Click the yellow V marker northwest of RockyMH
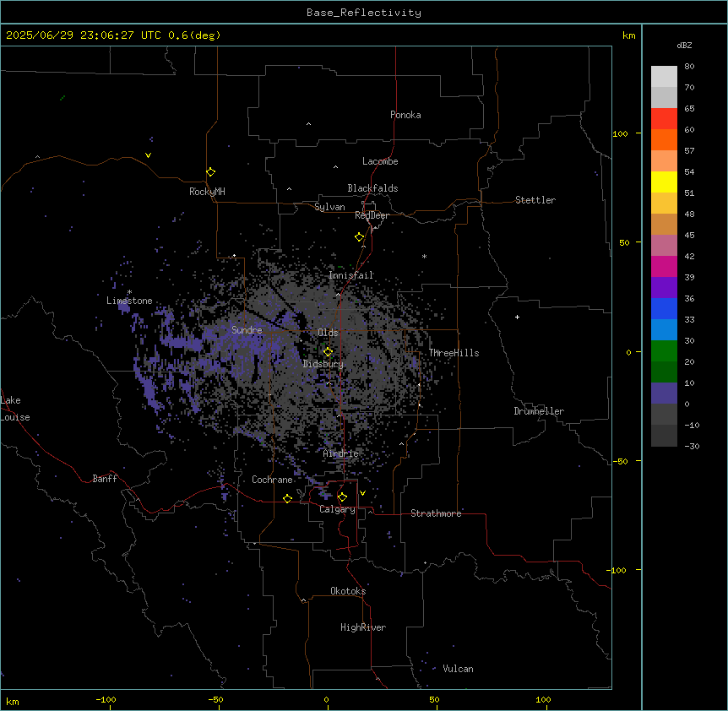The height and width of the screenshot is (711, 728). [148, 155]
